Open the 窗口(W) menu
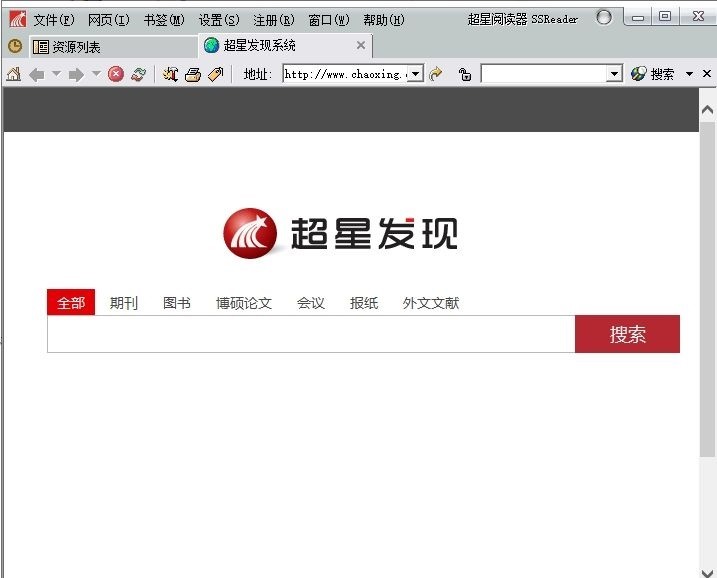This screenshot has height=578, width=717. (328, 20)
